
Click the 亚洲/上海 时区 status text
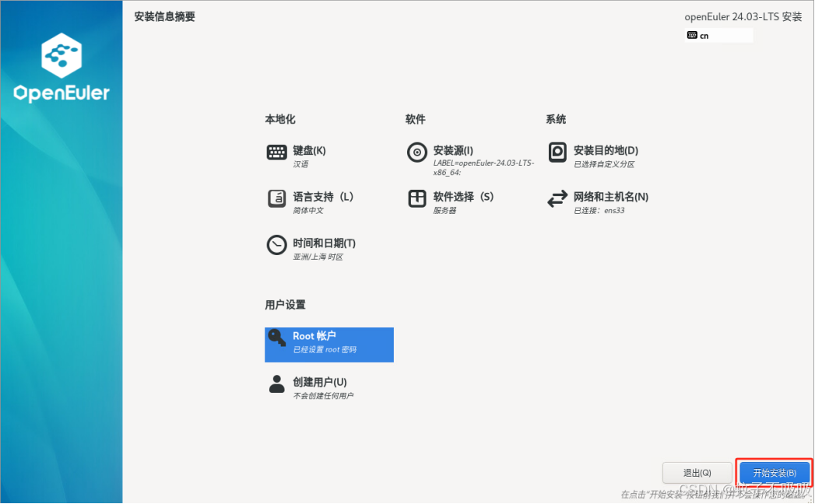318,257
